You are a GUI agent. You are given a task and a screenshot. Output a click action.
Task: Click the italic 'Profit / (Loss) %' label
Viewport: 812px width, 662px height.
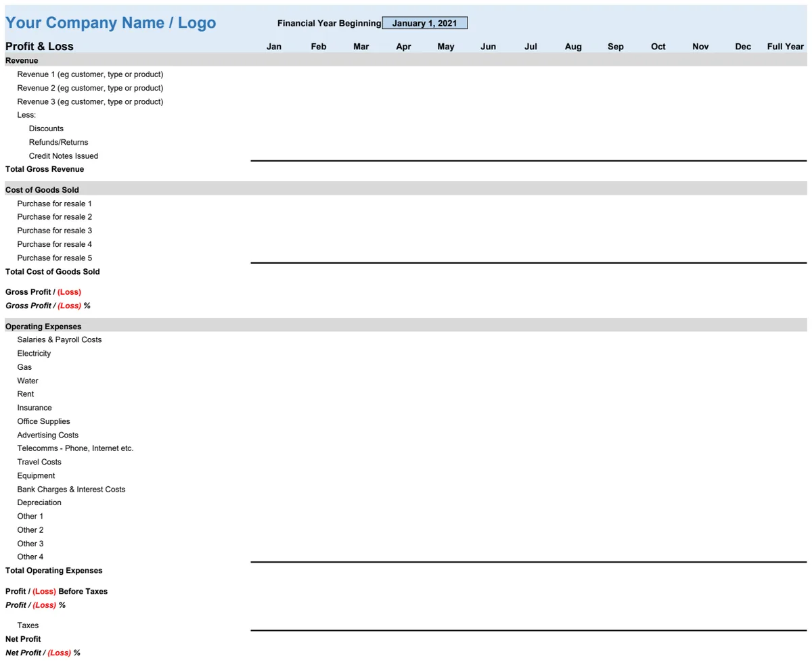[x=36, y=605]
